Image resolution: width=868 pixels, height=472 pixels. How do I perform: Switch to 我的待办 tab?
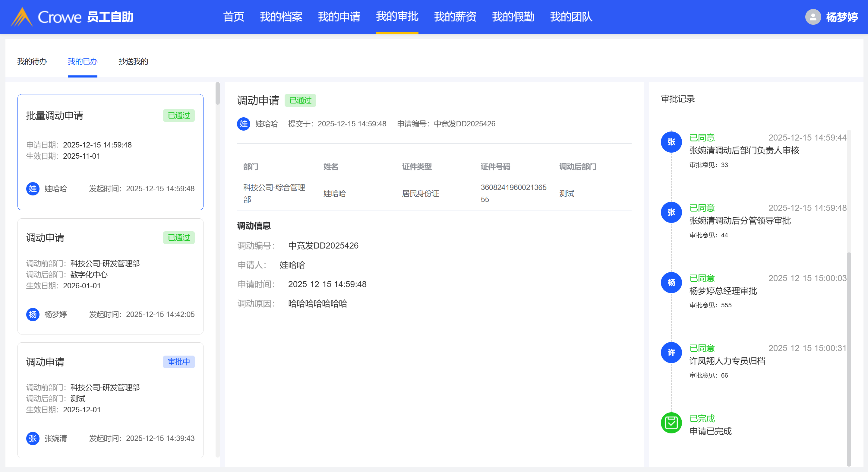(32, 61)
